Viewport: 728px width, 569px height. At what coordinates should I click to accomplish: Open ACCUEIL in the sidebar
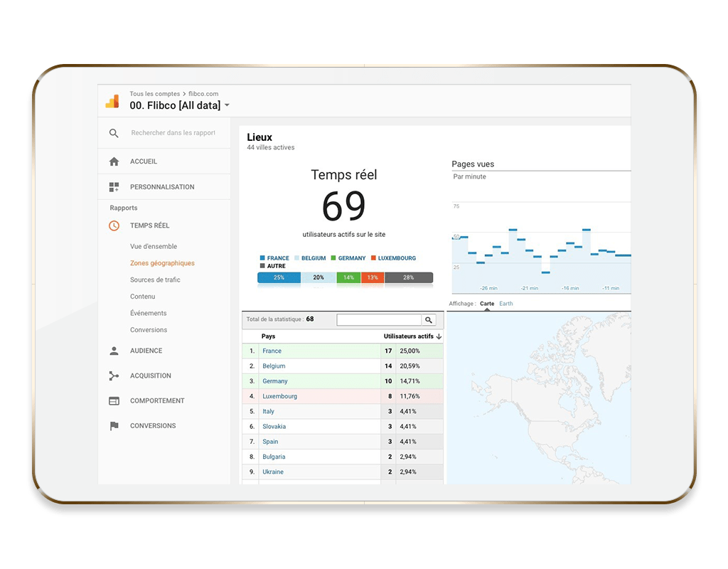144,161
